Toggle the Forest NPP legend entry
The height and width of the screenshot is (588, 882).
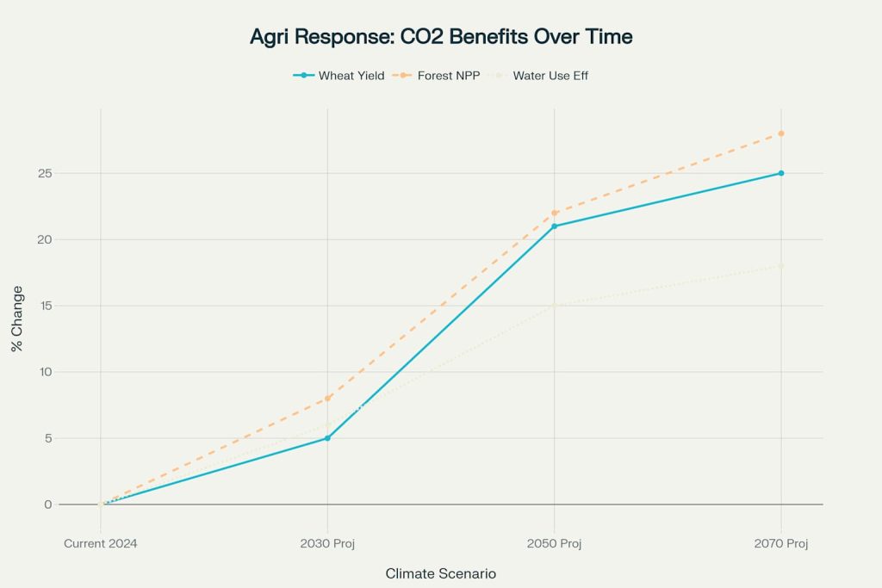tap(436, 75)
